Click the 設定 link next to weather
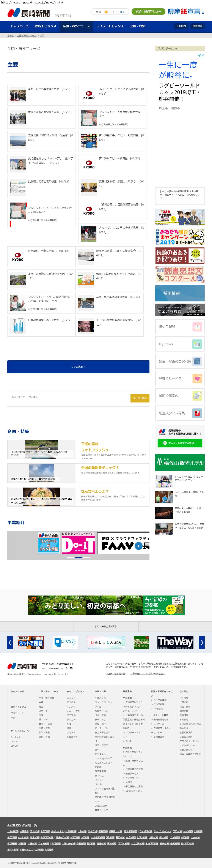The height and width of the screenshot is (868, 212). click(x=122, y=12)
